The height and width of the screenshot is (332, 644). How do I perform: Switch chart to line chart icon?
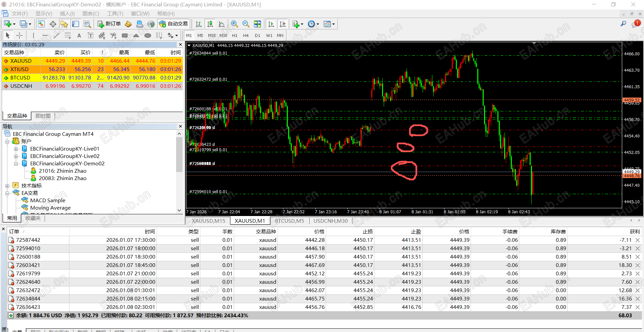coord(221,24)
